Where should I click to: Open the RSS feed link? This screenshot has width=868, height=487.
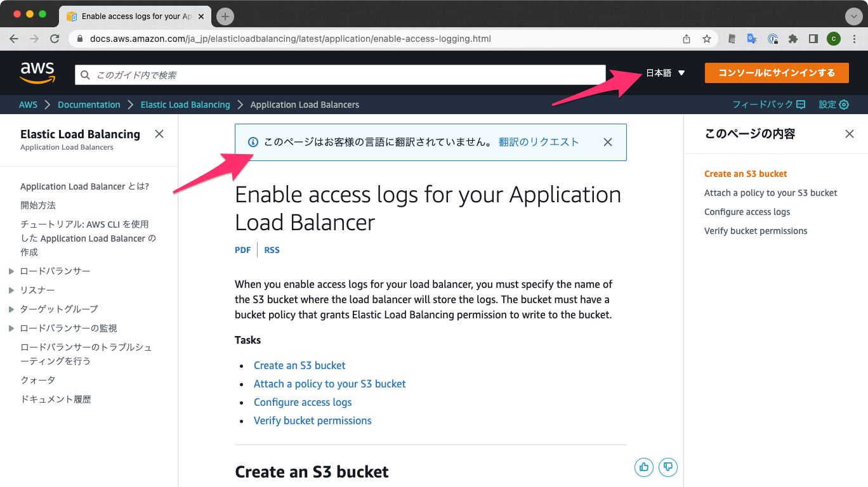click(x=272, y=250)
